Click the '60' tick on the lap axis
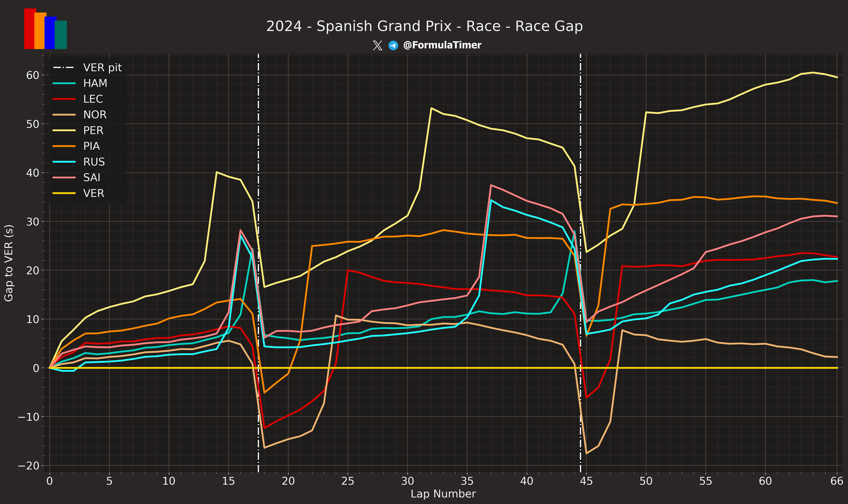The image size is (848, 504). (765, 481)
